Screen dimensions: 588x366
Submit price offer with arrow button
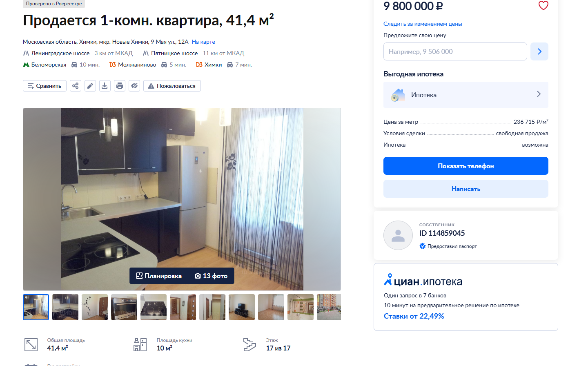539,51
